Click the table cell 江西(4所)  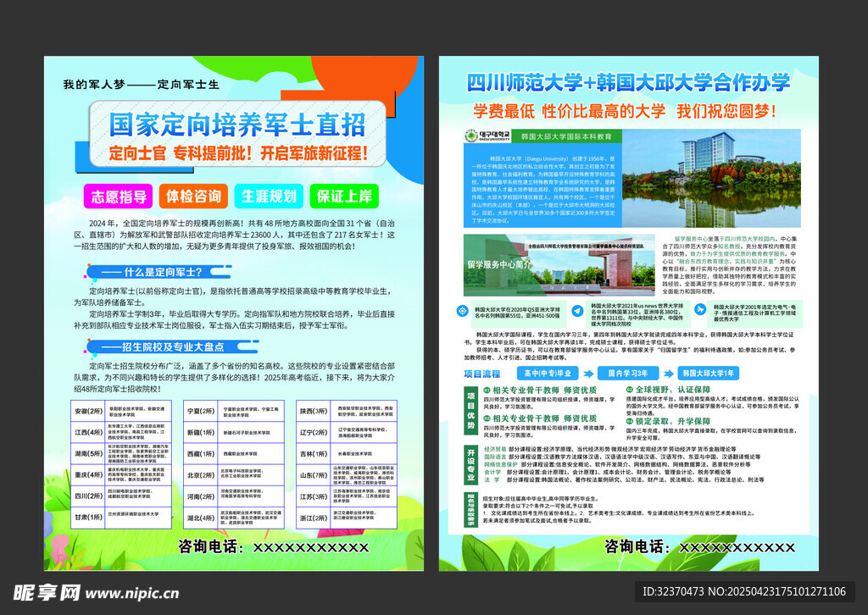[88, 432]
